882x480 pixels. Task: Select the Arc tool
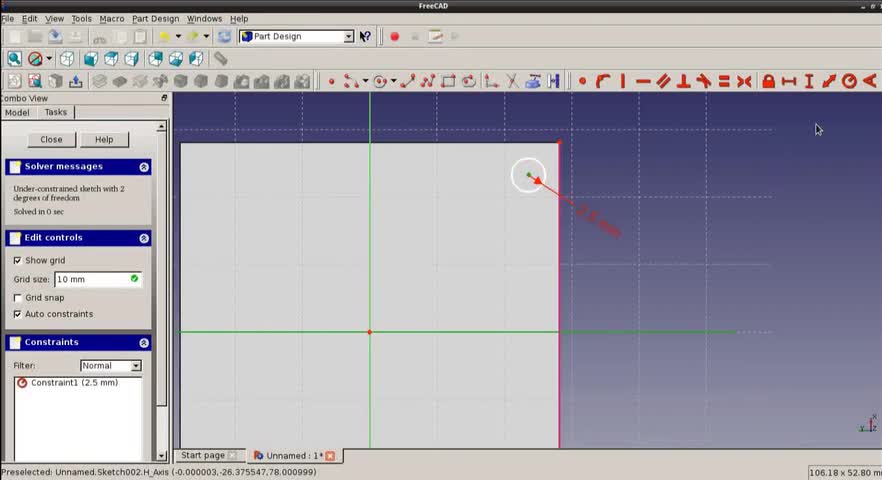click(351, 82)
